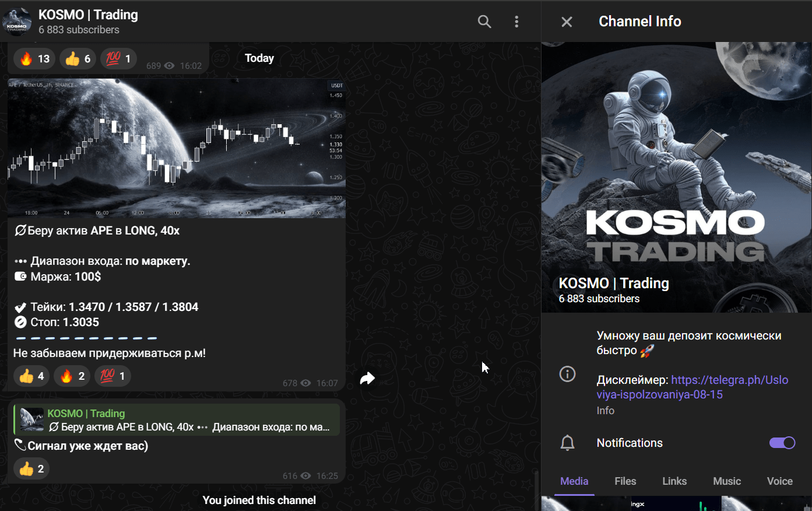
Task: Click the 'Стоп: 1.3035' text line
Action: (57, 322)
